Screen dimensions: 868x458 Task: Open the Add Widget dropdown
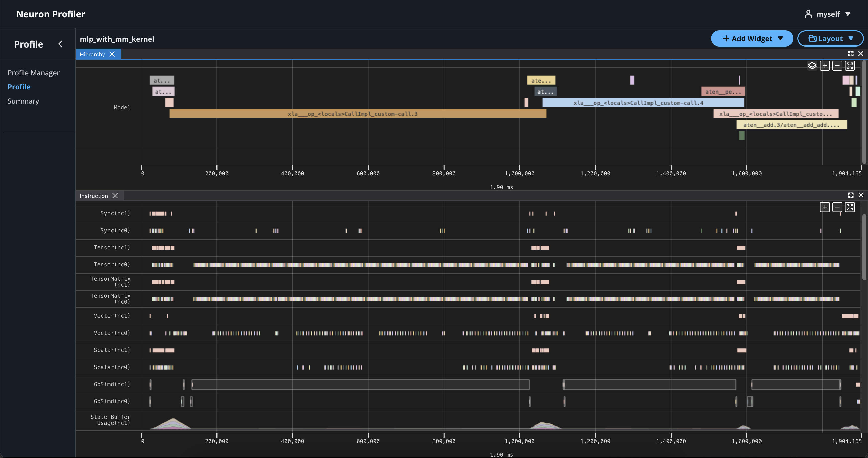coord(752,39)
